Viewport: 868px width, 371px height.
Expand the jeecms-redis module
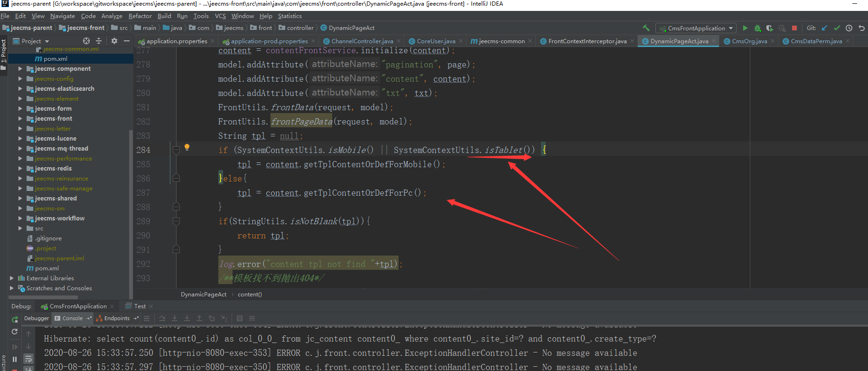pos(20,169)
